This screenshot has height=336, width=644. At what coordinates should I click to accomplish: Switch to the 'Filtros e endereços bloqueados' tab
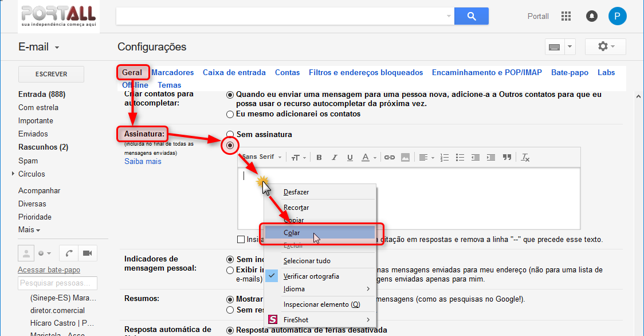pyautogui.click(x=366, y=73)
